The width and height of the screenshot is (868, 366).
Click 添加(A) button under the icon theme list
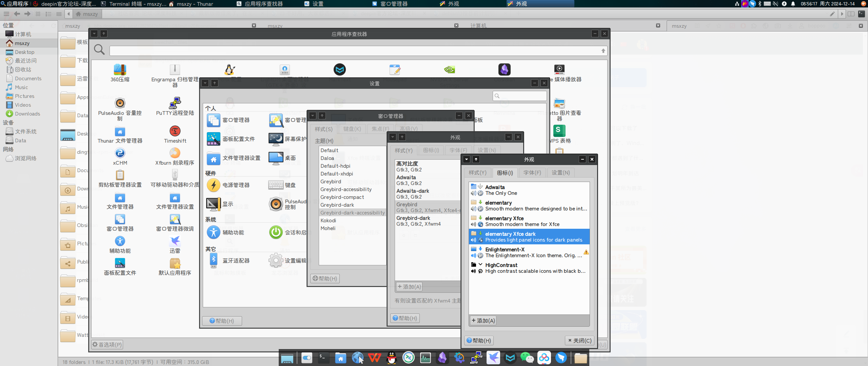tap(483, 321)
